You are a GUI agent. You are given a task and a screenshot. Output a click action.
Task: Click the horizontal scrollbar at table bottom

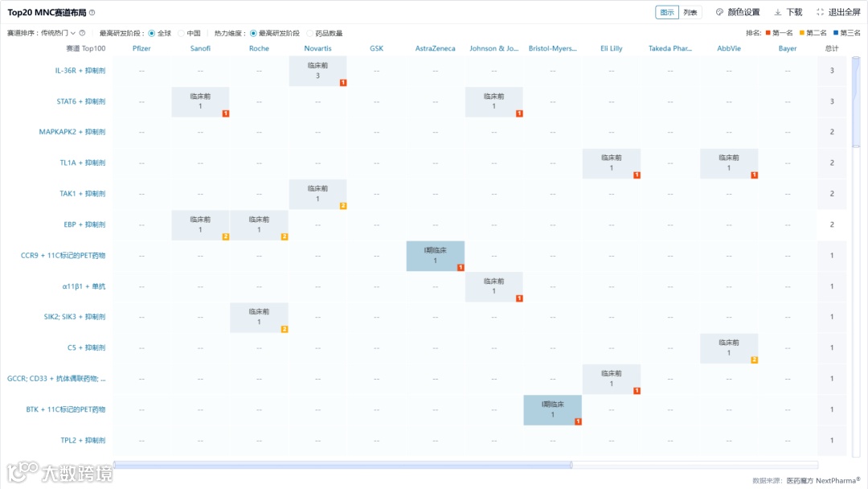pos(342,465)
